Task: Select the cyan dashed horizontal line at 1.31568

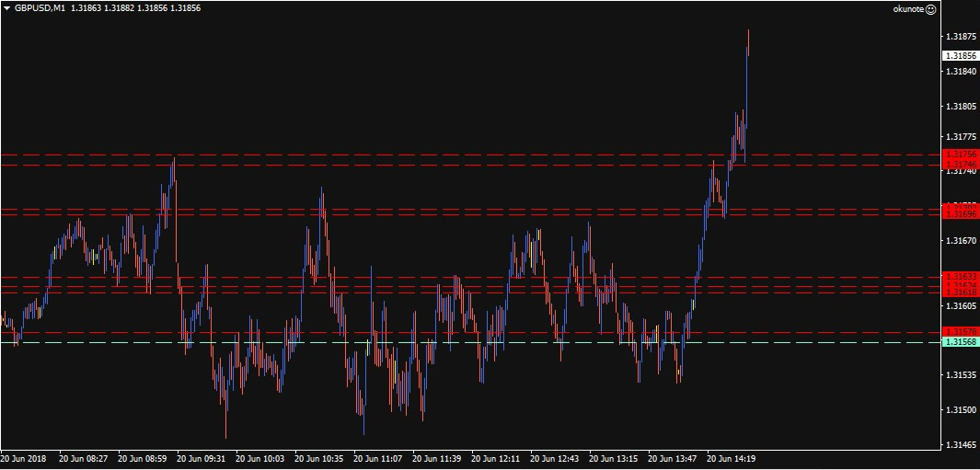Action: tap(470, 342)
